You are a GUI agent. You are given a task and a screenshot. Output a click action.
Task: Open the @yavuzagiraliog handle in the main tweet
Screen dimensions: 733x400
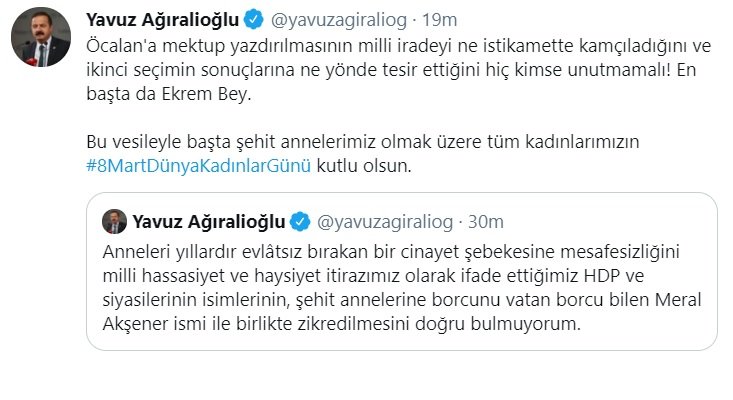[x=339, y=20]
